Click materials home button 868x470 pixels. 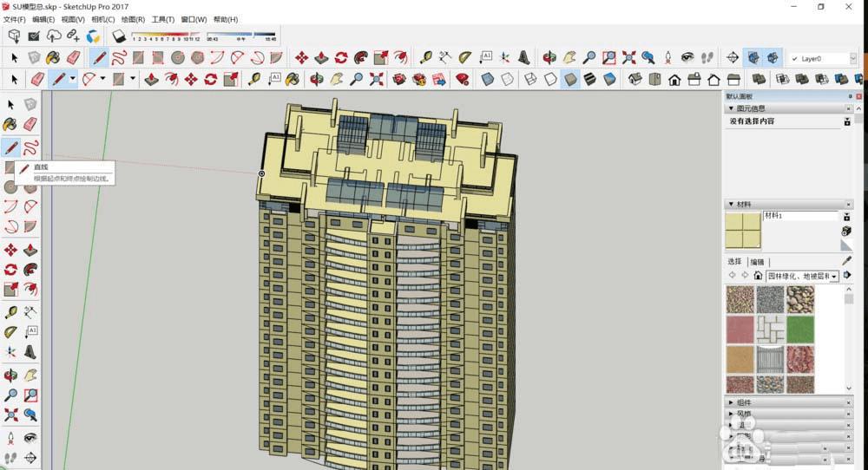[758, 276]
